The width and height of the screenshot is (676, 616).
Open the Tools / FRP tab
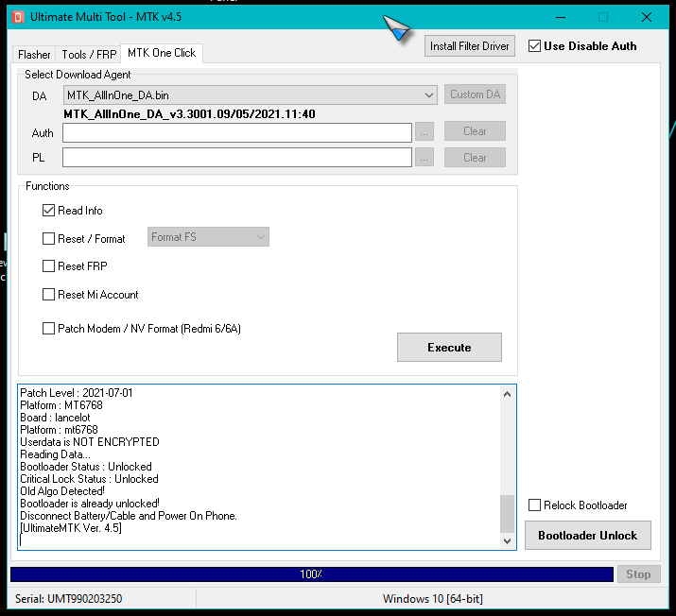click(x=89, y=55)
